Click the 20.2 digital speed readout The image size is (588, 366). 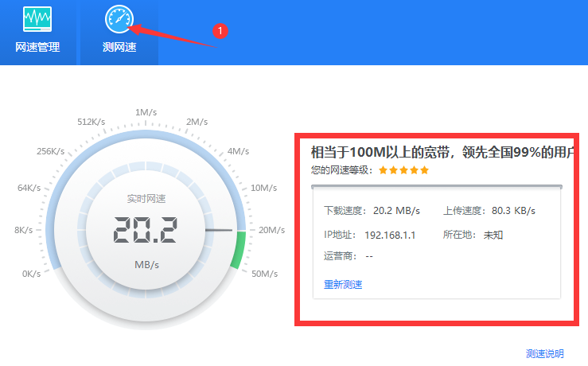[x=144, y=230]
